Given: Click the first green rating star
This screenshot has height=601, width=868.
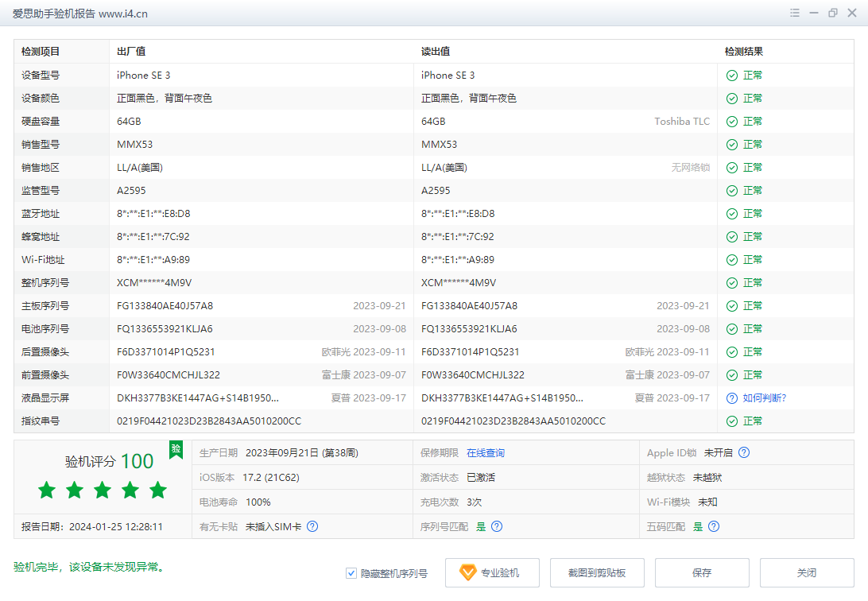Looking at the screenshot, I should coord(47,490).
